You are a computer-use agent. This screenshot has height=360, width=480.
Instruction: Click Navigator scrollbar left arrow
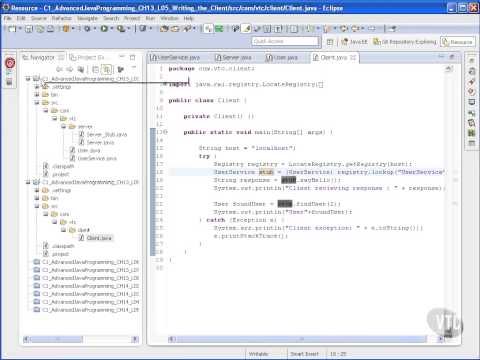pos(26,339)
